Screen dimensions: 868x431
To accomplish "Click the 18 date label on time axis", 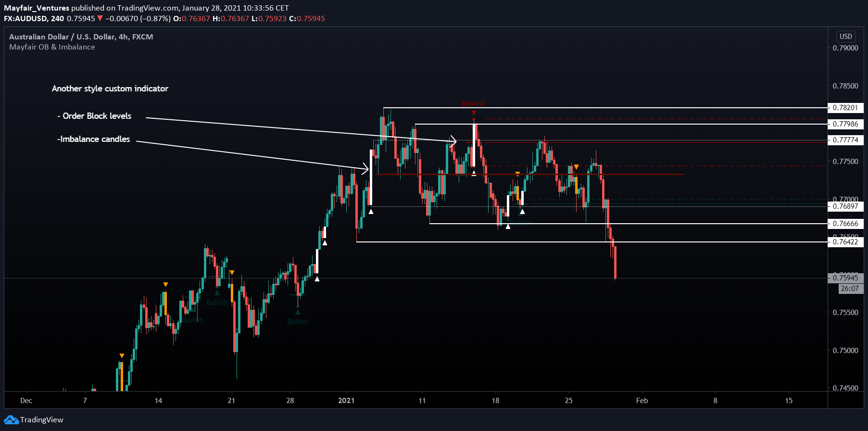I will pos(495,401).
